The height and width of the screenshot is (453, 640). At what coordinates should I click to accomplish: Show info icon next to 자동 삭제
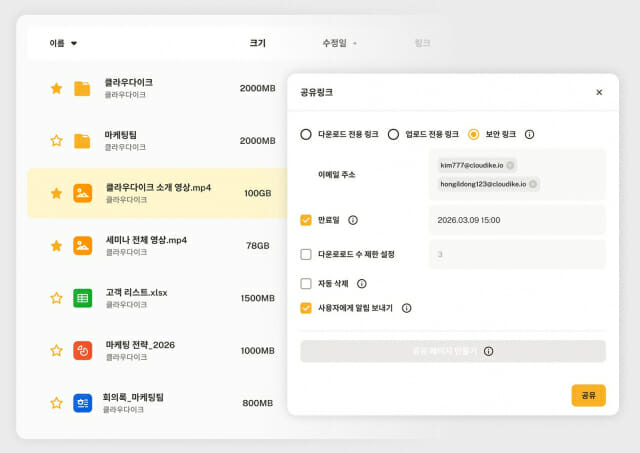click(x=362, y=284)
